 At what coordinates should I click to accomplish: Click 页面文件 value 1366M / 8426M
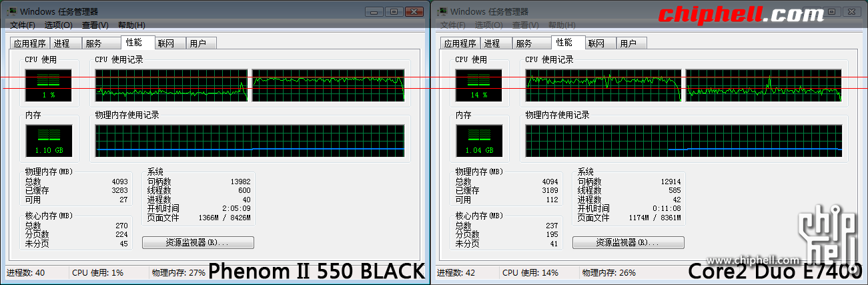pyautogui.click(x=225, y=218)
